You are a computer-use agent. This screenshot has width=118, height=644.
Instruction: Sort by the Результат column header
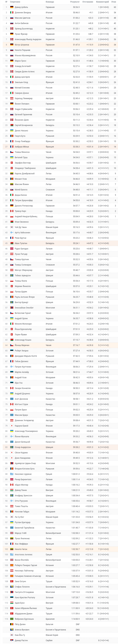75,2
